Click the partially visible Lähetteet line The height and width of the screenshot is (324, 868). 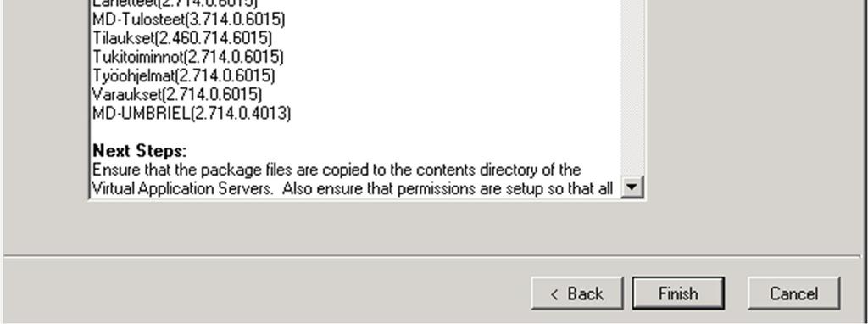(175, 3)
